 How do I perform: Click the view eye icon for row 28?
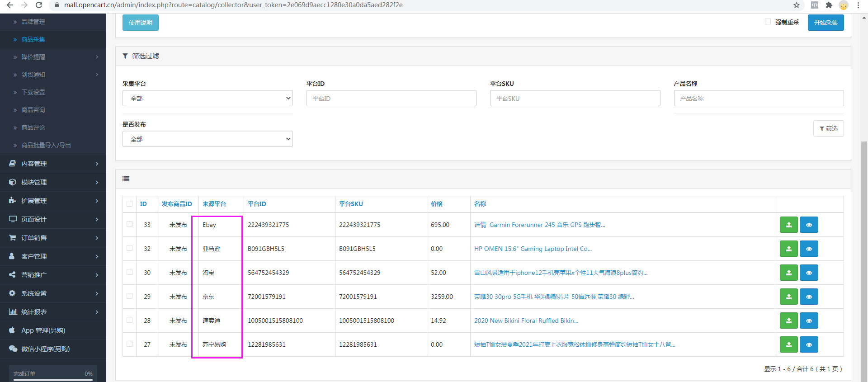809,321
